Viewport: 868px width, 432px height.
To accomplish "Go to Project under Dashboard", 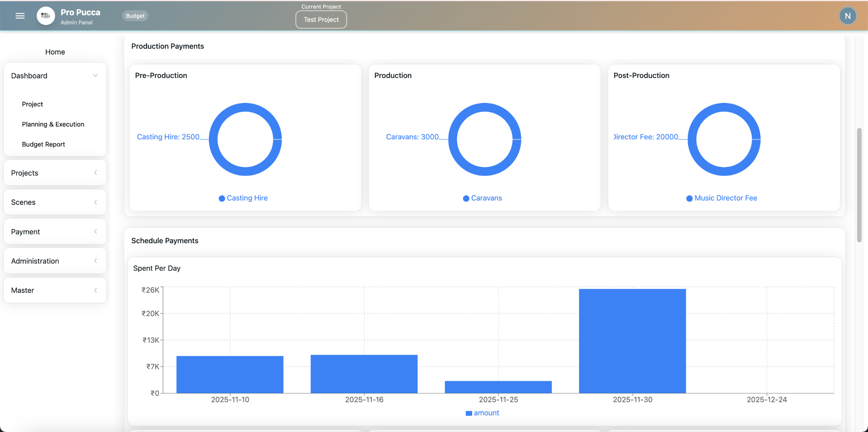I will click(32, 104).
